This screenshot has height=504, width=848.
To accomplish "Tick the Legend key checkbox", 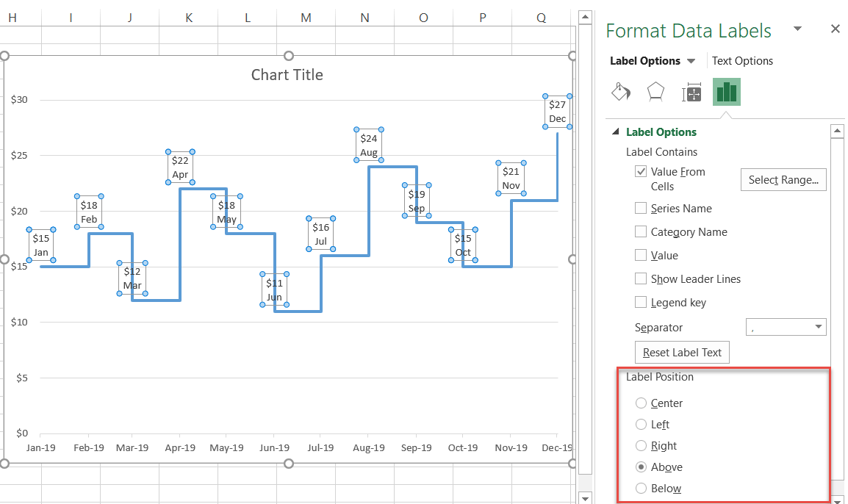I will (x=640, y=302).
